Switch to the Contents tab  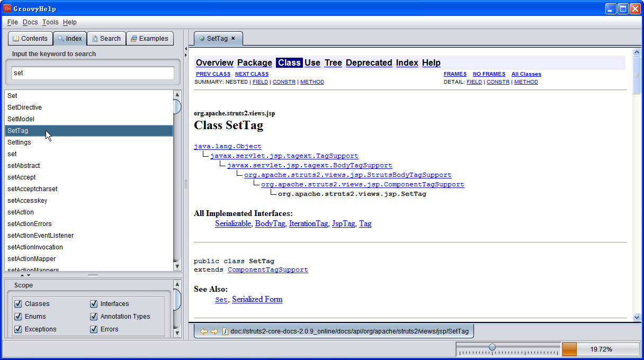(x=30, y=39)
